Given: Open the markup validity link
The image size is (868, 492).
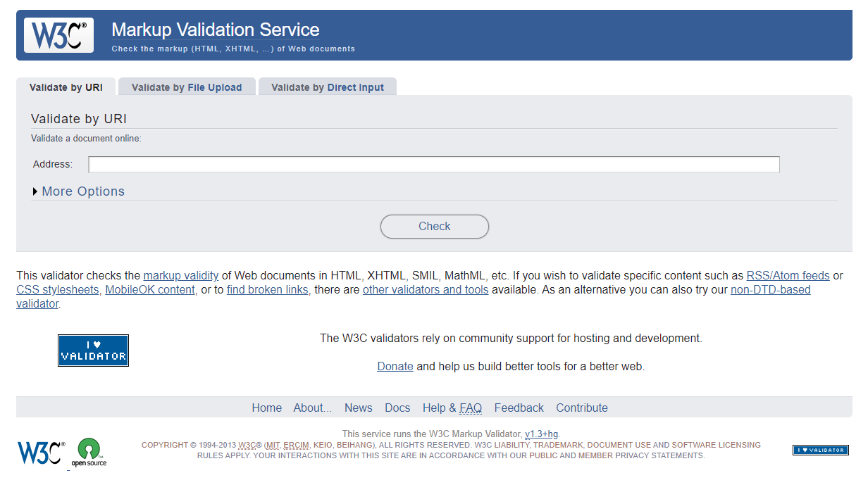Looking at the screenshot, I should coord(181,276).
